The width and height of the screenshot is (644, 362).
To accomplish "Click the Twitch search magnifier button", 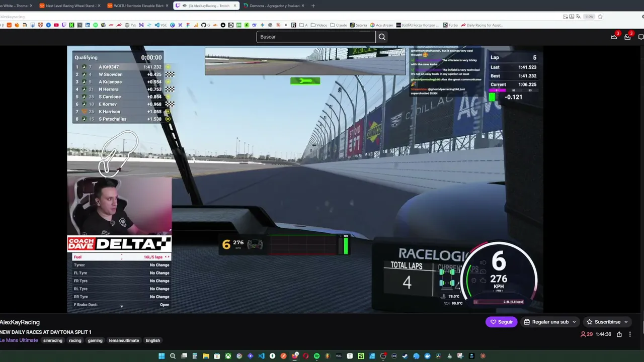I will 382,37.
